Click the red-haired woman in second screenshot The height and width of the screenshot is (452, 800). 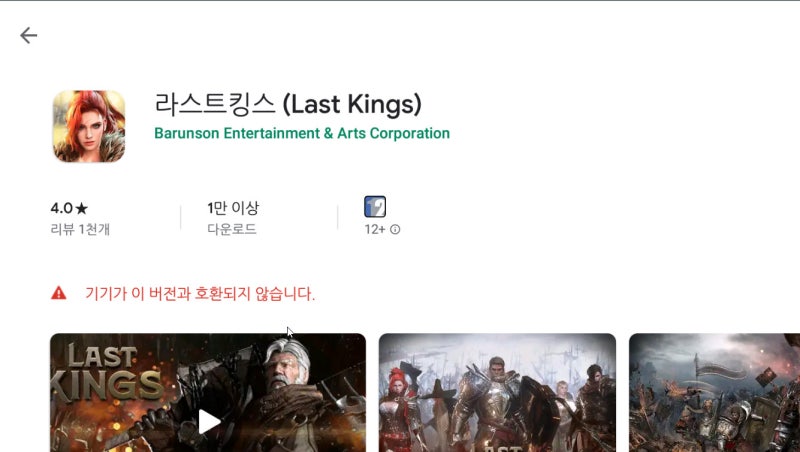coord(402,408)
